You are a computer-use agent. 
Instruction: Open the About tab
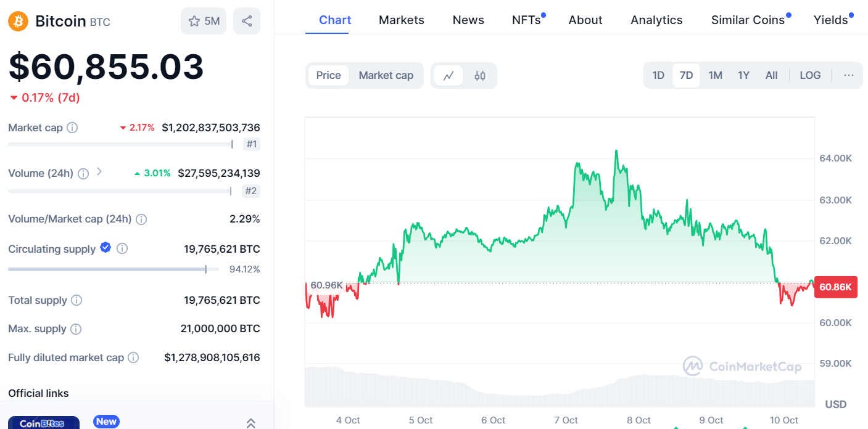click(x=585, y=20)
